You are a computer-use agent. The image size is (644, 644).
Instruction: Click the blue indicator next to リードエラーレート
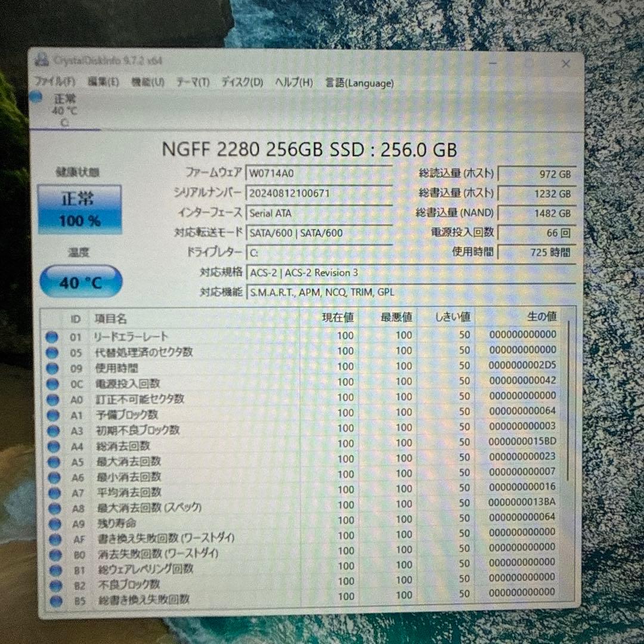click(55, 336)
